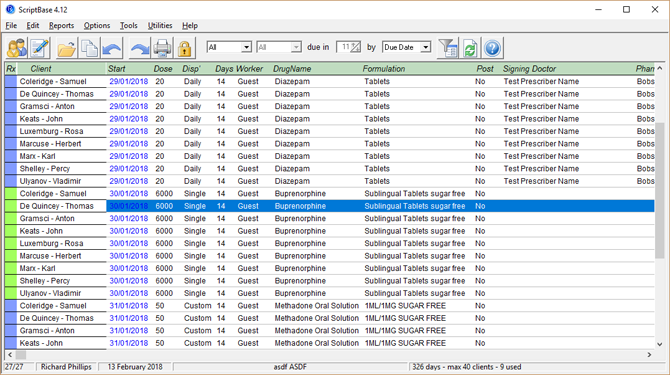Click the vertical scrollbar down arrow

(659, 344)
